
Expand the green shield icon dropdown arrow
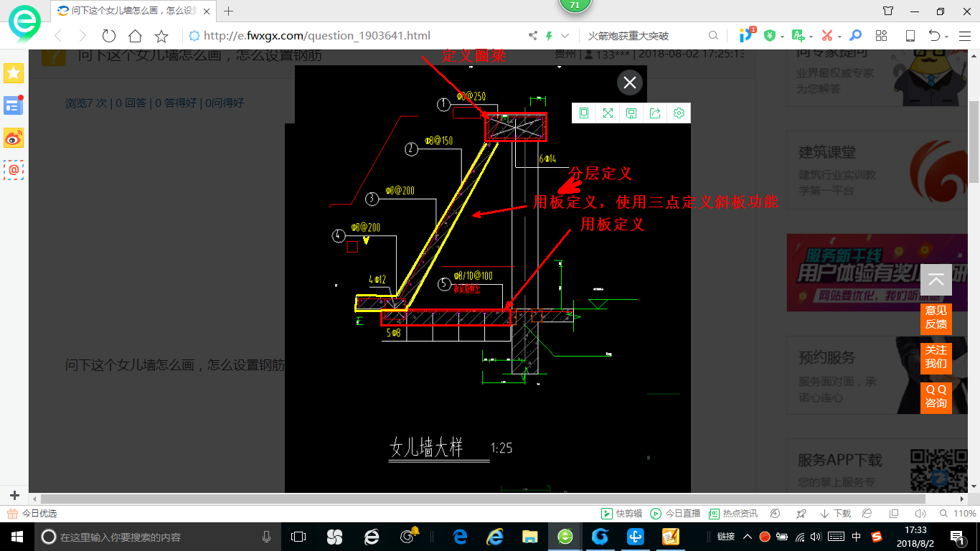(782, 37)
